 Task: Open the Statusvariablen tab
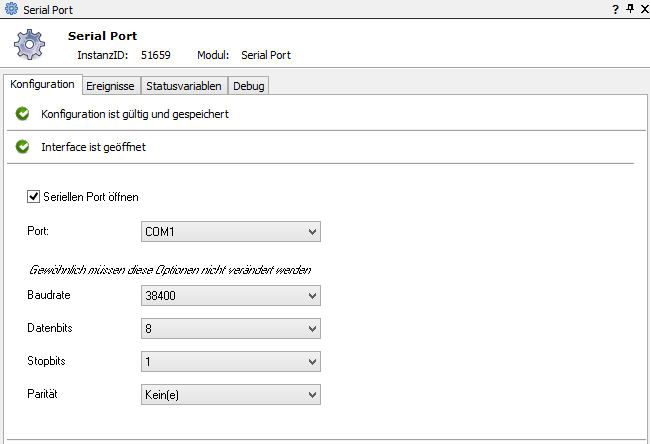tap(184, 86)
